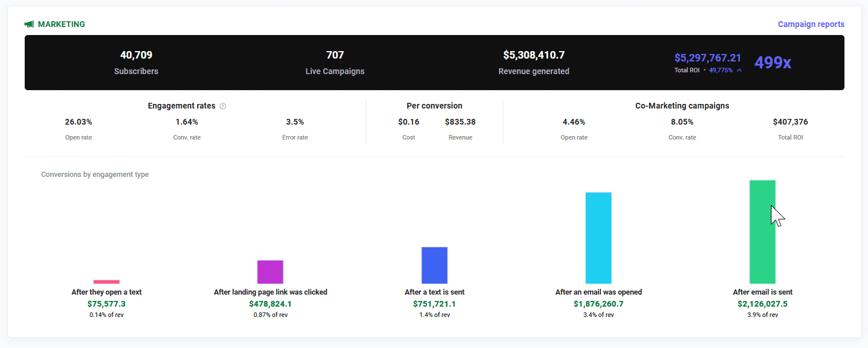868x348 pixels.
Task: Click the $478,824.1 amount
Action: [271, 304]
